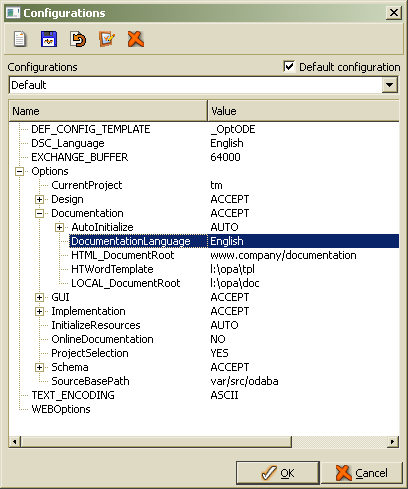Click the horizontal scrollbar thumb
The width and height of the screenshot is (408, 489).
(156, 442)
